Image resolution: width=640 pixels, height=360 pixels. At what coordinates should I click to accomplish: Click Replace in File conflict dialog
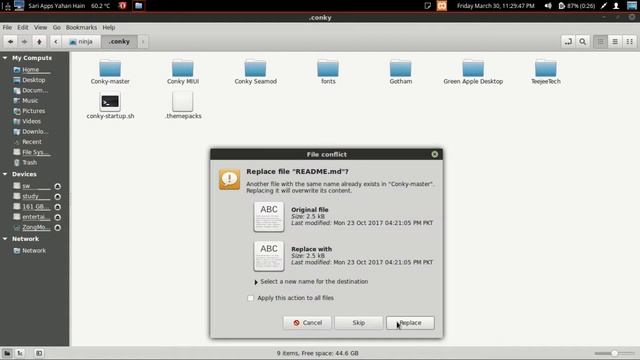pyautogui.click(x=410, y=323)
